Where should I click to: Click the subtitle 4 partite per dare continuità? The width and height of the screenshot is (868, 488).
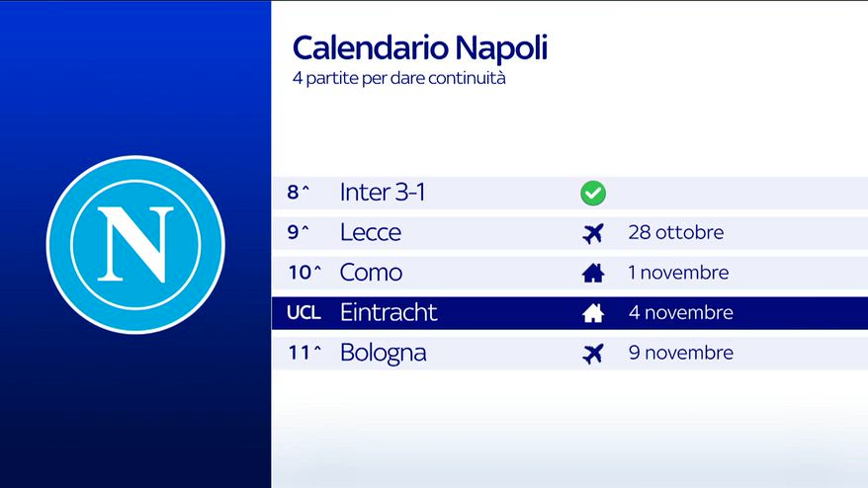point(398,78)
